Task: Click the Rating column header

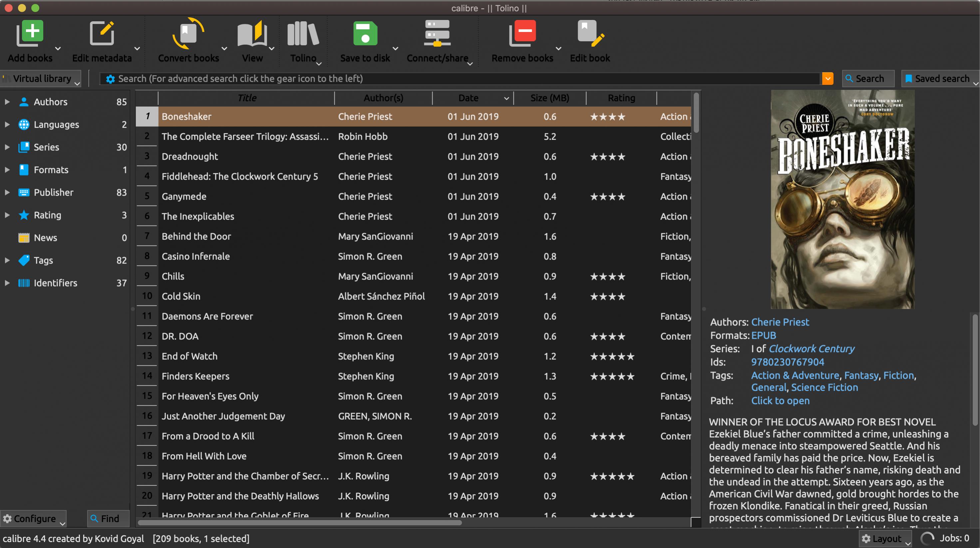Action: tap(621, 98)
